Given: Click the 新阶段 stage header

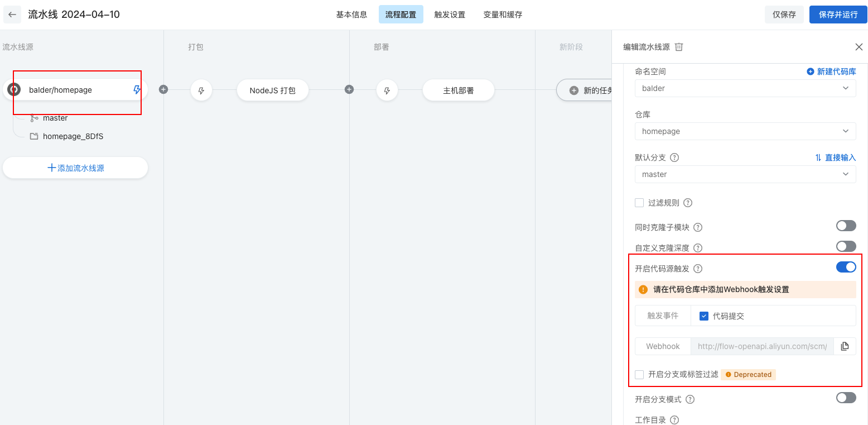Looking at the screenshot, I should [x=571, y=47].
